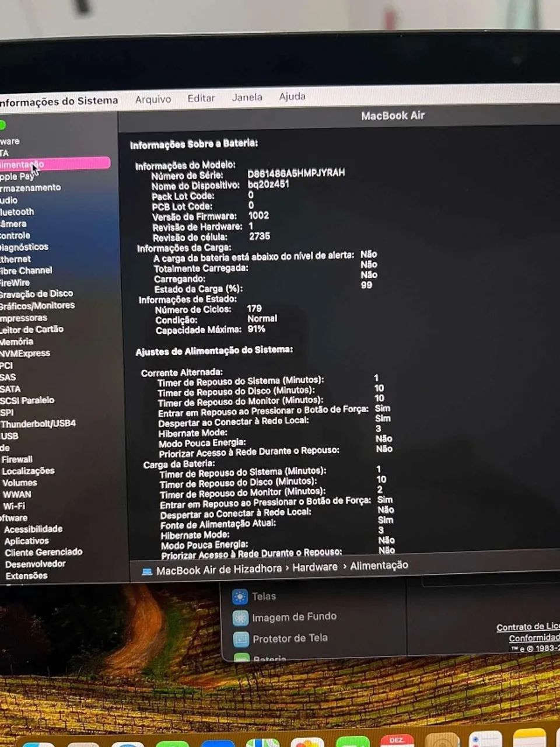Click the cycle count value 179
This screenshot has height=747, width=560.
[x=254, y=308]
